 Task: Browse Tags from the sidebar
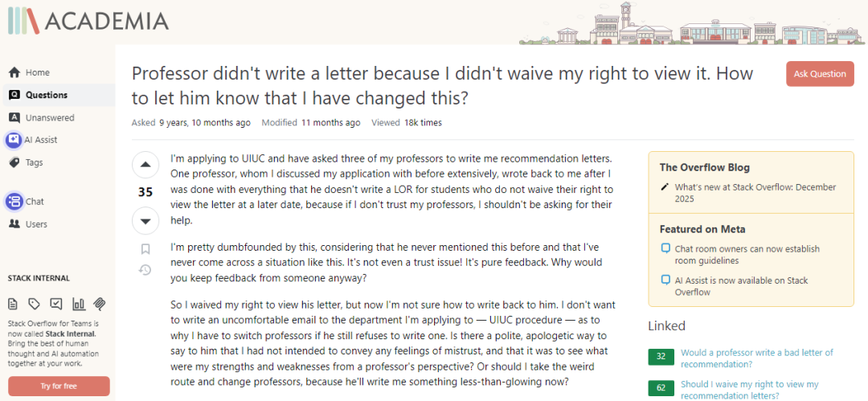click(x=35, y=162)
